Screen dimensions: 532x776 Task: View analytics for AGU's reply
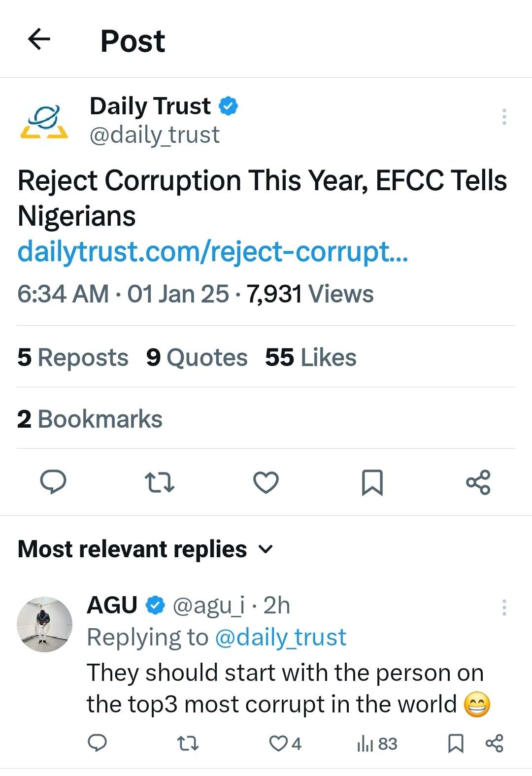pos(377,743)
